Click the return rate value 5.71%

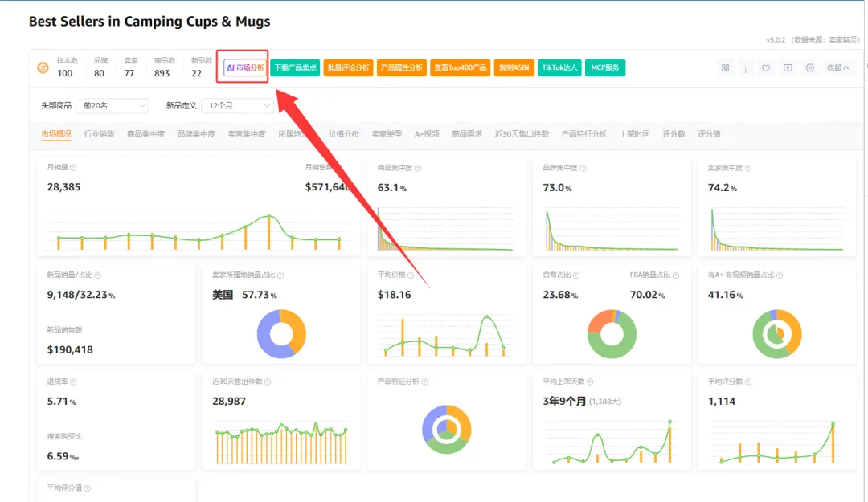point(61,402)
